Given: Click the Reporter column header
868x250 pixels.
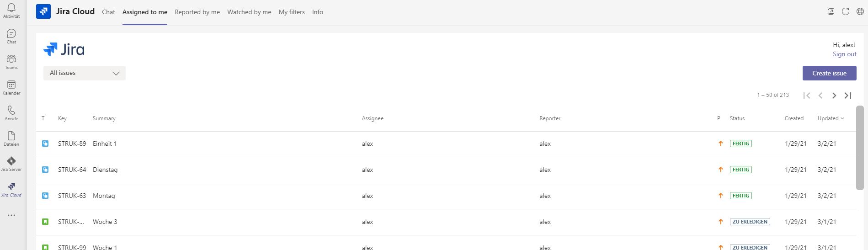Looking at the screenshot, I should point(550,118).
